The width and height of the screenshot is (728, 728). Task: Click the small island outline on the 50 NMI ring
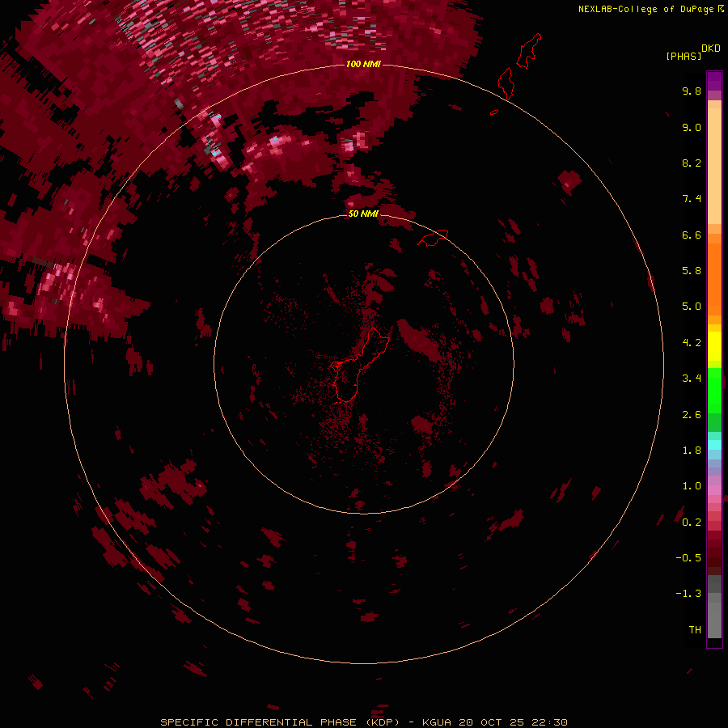click(x=433, y=237)
